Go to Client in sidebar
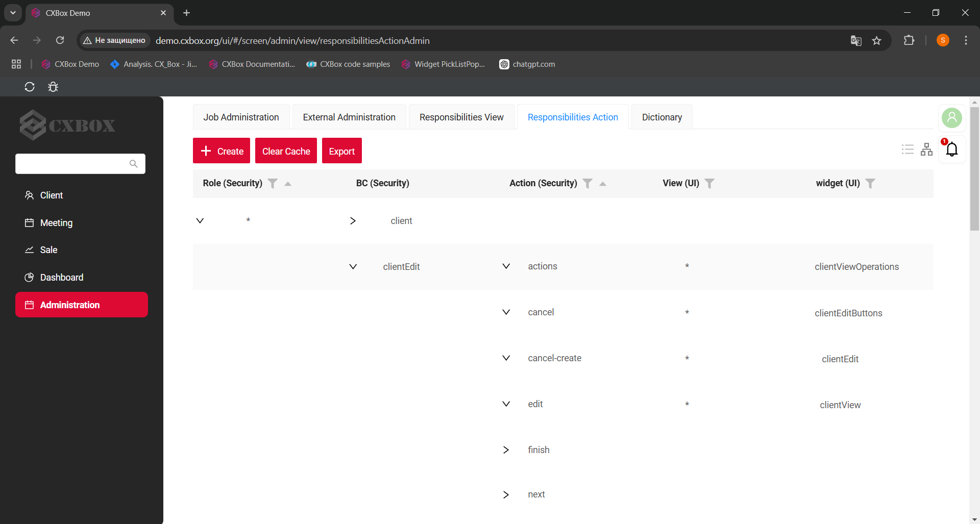 pos(82,195)
